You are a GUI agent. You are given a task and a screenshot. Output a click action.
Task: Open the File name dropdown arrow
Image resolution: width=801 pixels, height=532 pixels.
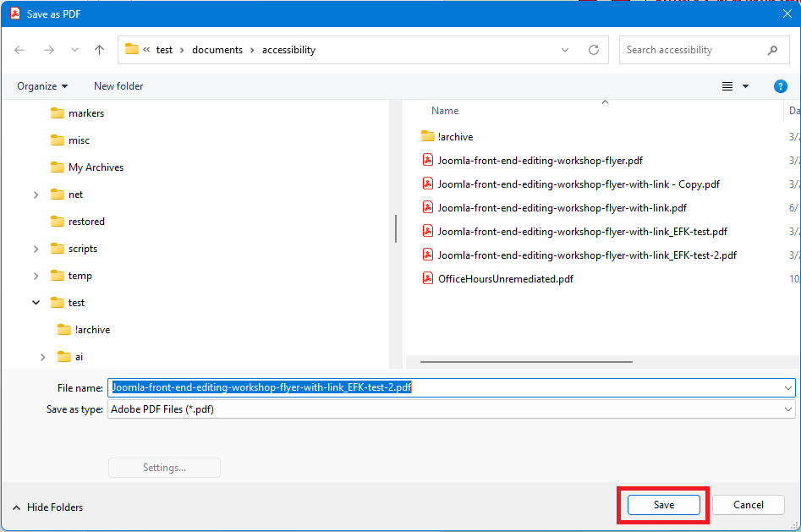coord(788,388)
